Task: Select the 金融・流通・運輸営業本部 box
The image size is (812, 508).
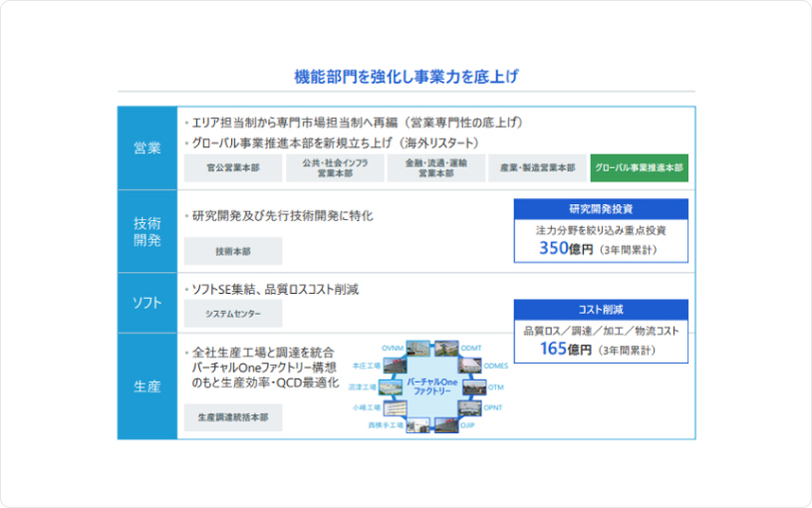Action: 436,167
